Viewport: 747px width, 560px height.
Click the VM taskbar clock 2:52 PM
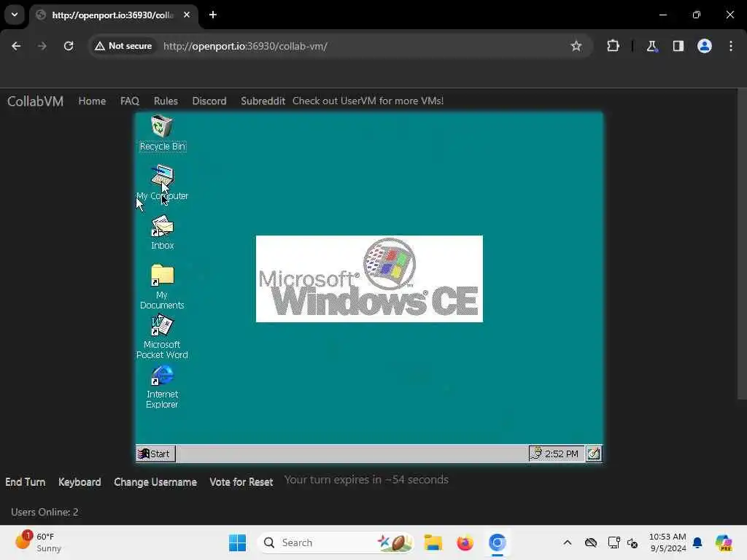pyautogui.click(x=561, y=454)
